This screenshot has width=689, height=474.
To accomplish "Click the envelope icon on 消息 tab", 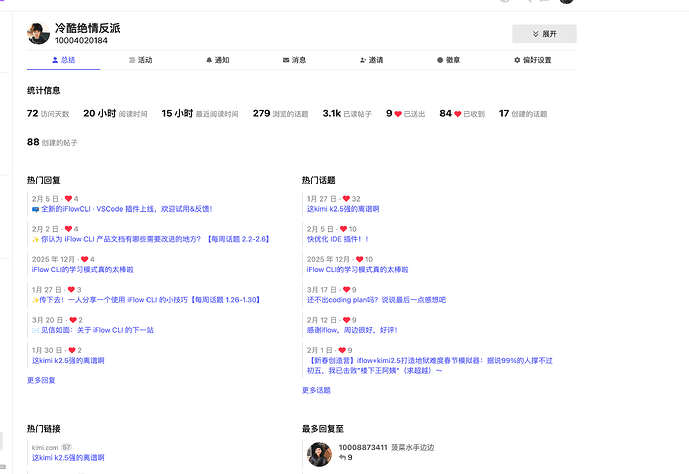I will click(283, 60).
